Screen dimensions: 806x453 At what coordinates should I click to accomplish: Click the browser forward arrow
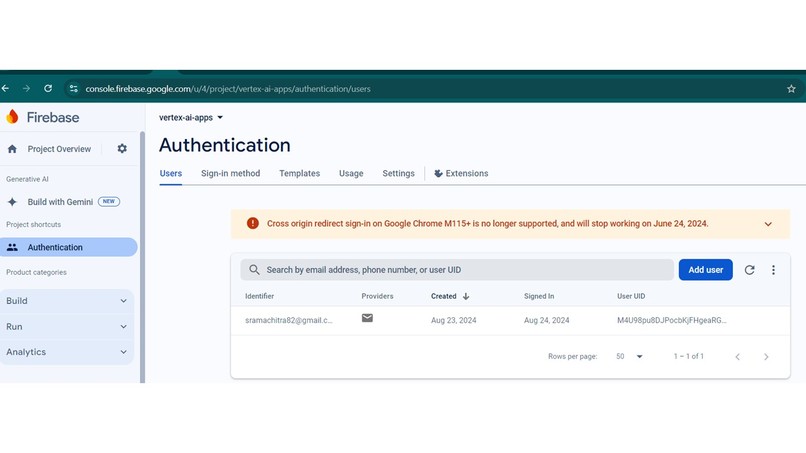tap(26, 88)
